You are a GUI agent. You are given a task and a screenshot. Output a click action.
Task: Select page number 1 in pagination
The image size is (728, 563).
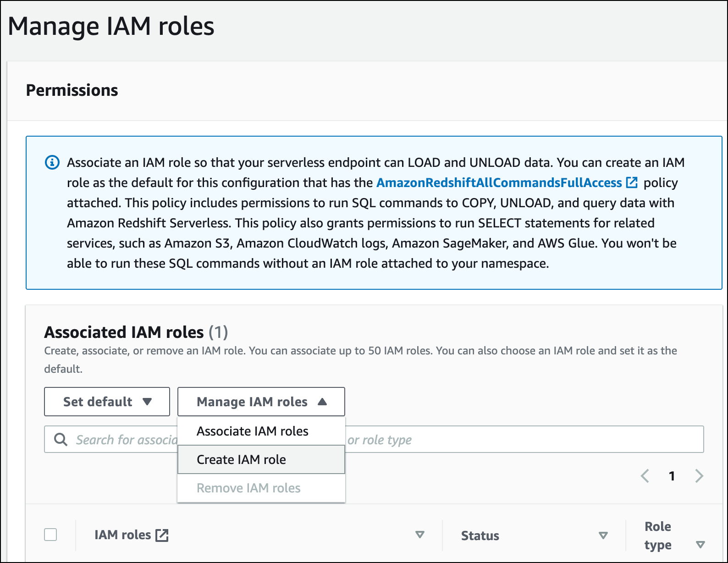tap(672, 476)
